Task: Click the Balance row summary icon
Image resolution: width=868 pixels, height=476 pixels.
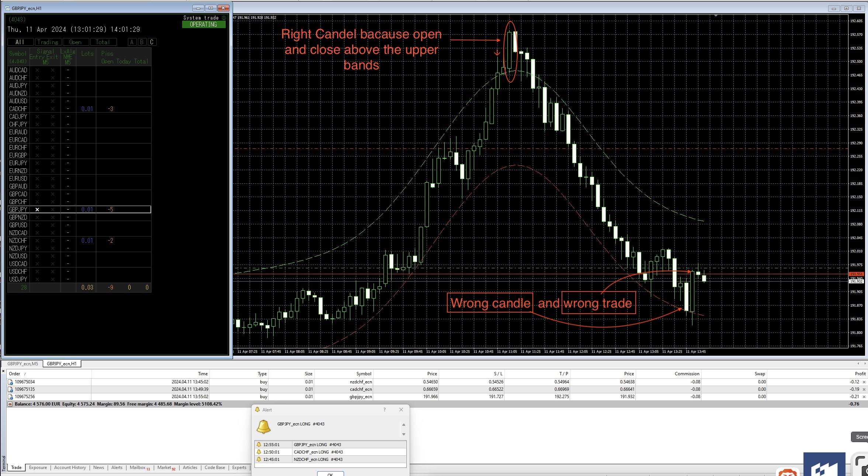Action: coord(10,404)
